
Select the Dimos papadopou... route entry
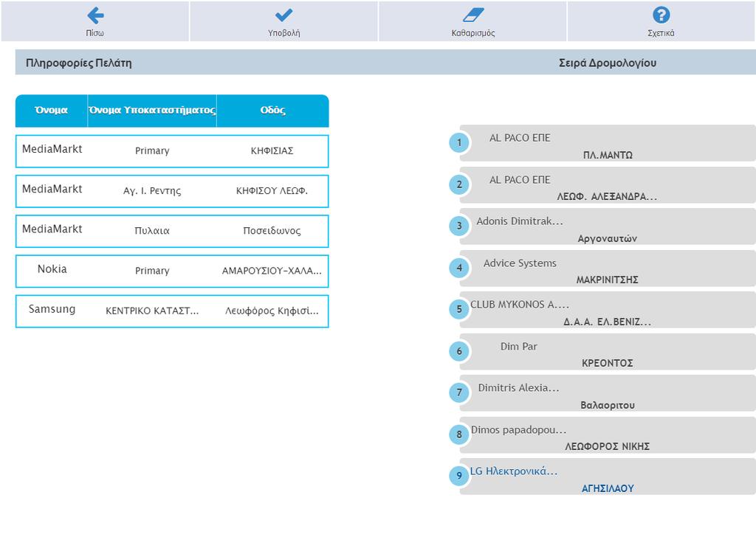[x=519, y=430]
